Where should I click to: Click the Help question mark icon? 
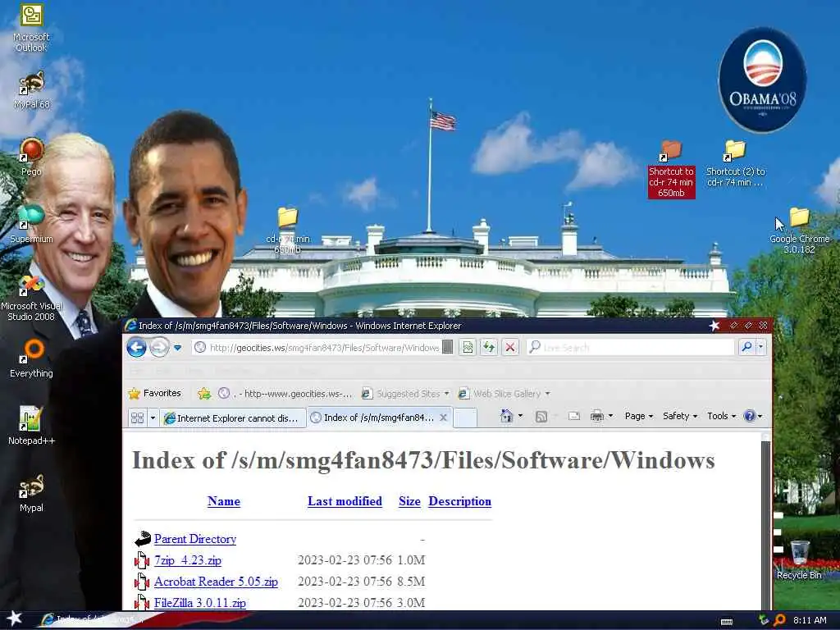750,416
